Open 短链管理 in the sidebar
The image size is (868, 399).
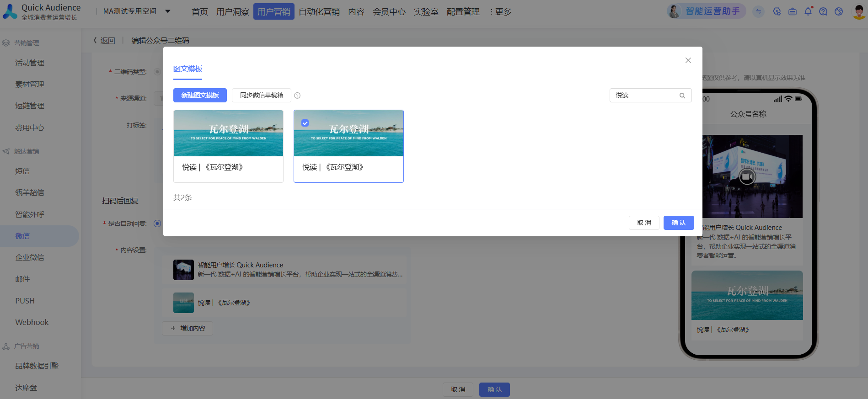pos(30,106)
